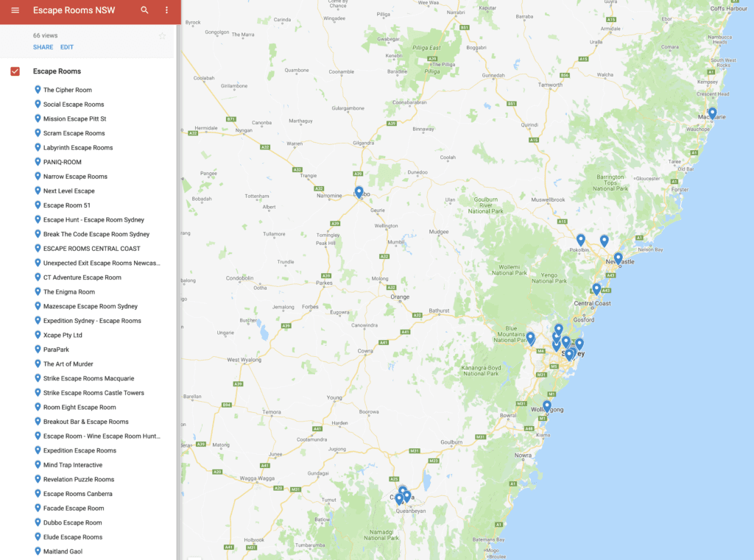
Task: Star this Escape Rooms NSW map
Action: [162, 36]
